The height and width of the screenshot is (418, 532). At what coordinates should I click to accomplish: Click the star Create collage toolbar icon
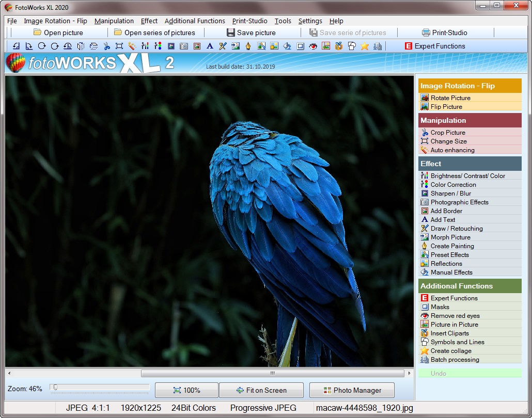pos(365,46)
